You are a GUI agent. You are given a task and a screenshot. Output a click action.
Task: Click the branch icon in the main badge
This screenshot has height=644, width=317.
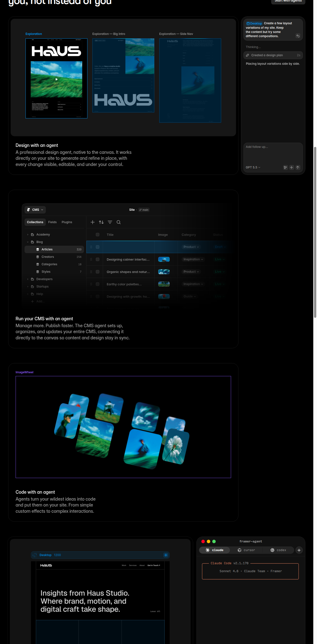(140, 210)
